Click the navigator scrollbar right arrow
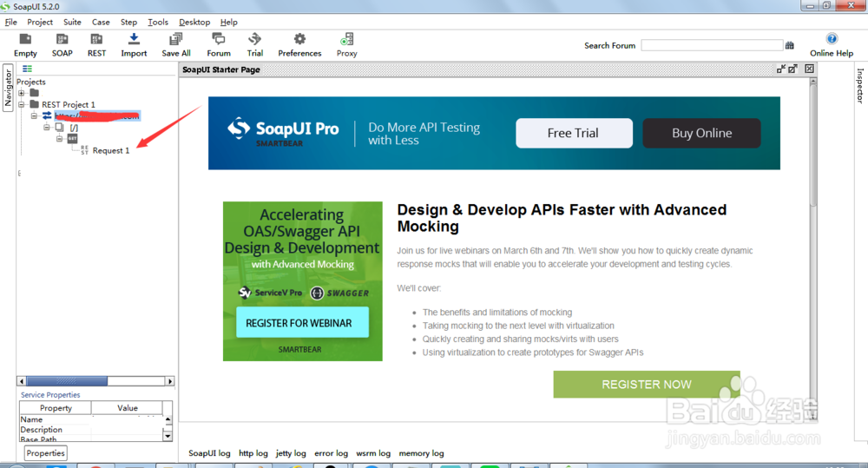868x468 pixels. click(x=170, y=381)
